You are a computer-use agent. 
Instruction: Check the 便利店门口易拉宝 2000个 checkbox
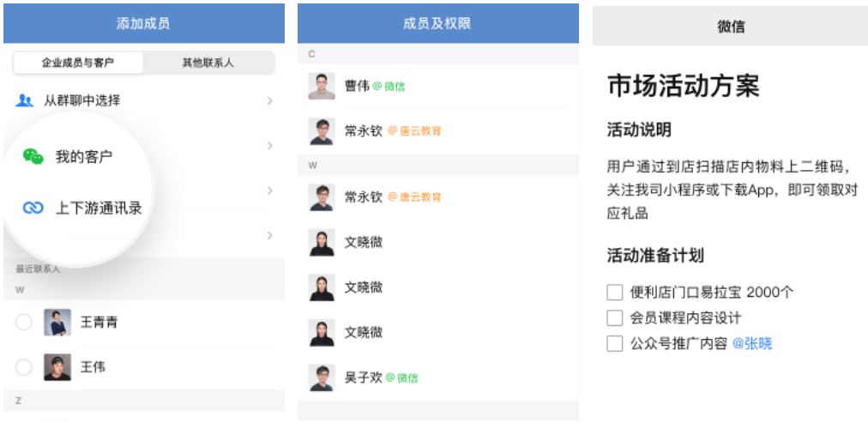click(614, 292)
